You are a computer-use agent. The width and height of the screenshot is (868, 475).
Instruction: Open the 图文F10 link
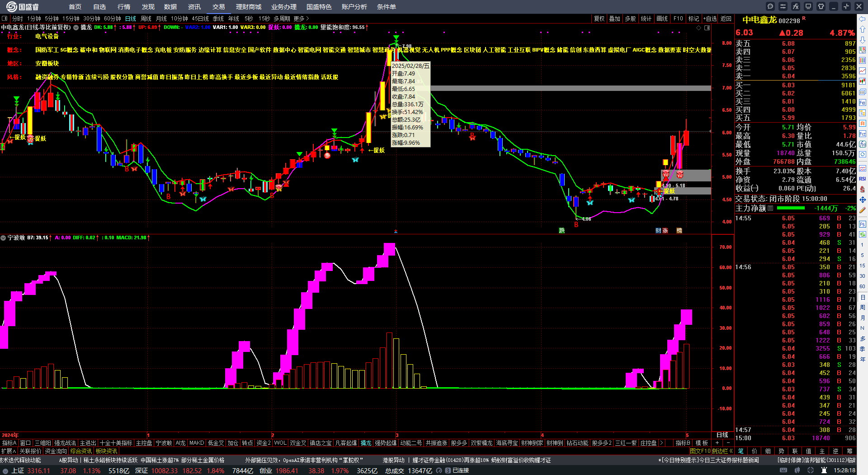coord(700,451)
